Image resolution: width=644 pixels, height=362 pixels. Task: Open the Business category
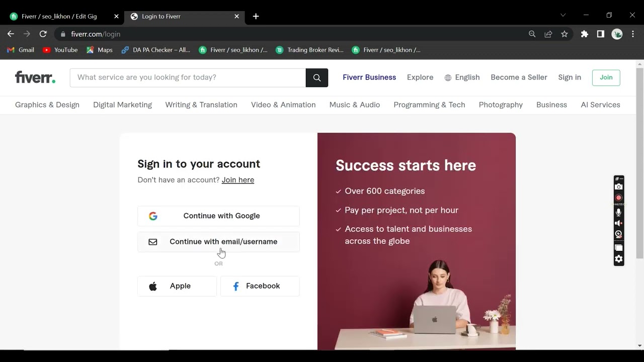551,105
